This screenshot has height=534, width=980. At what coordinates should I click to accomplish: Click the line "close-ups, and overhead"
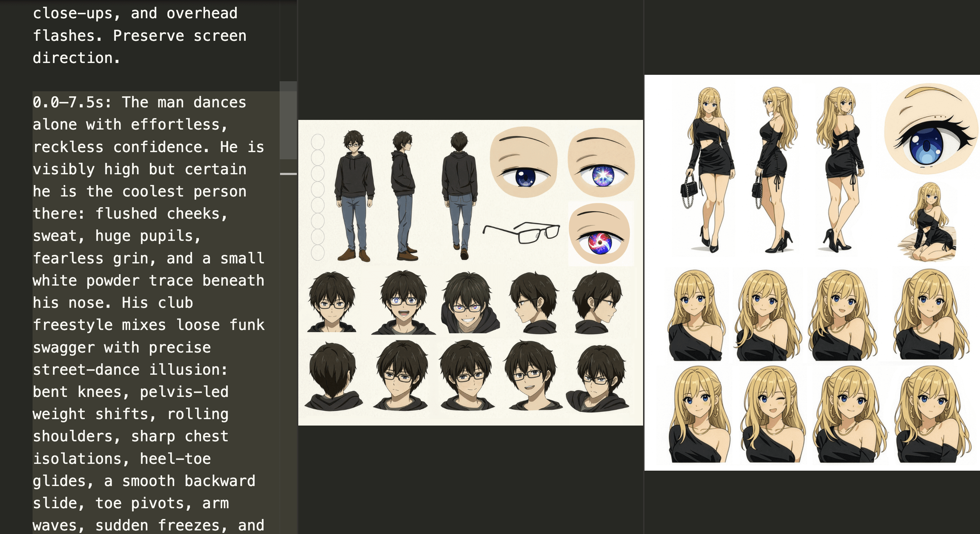point(135,13)
